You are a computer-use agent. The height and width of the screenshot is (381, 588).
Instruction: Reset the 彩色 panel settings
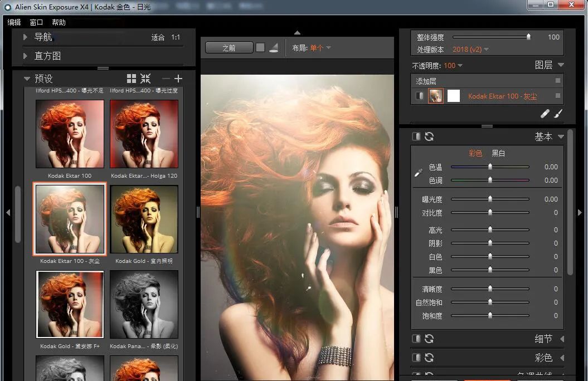pyautogui.click(x=429, y=358)
